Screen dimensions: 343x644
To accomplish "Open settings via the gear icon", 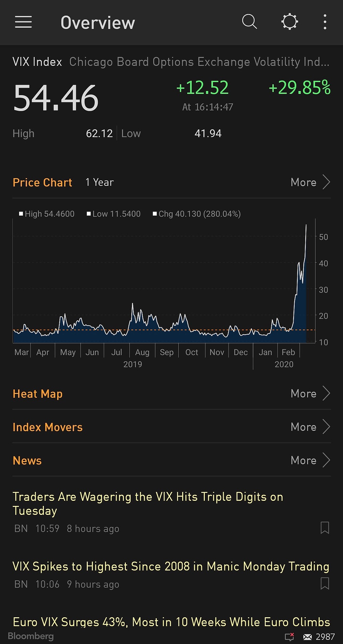I will (289, 22).
